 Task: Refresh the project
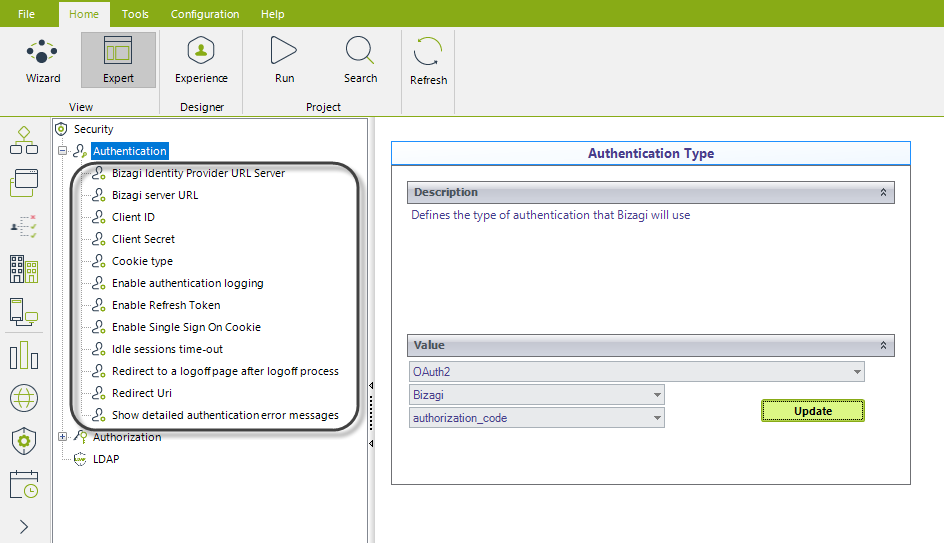(428, 61)
